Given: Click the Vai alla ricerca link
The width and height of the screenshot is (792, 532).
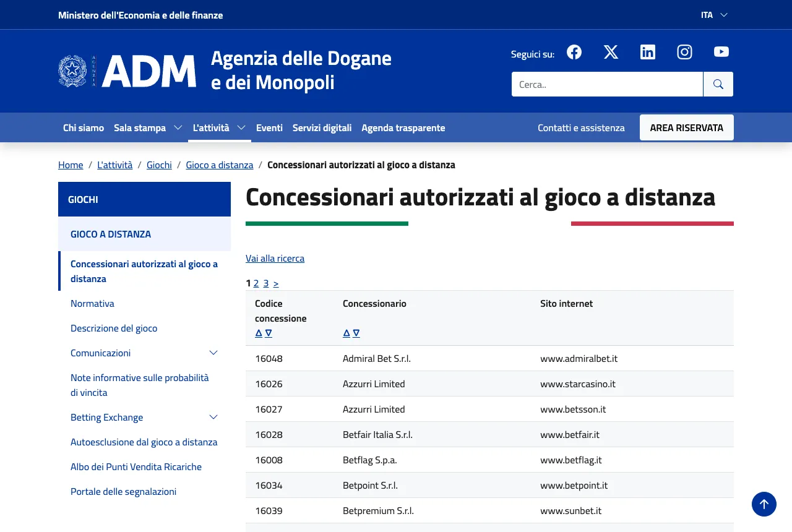Looking at the screenshot, I should [275, 258].
